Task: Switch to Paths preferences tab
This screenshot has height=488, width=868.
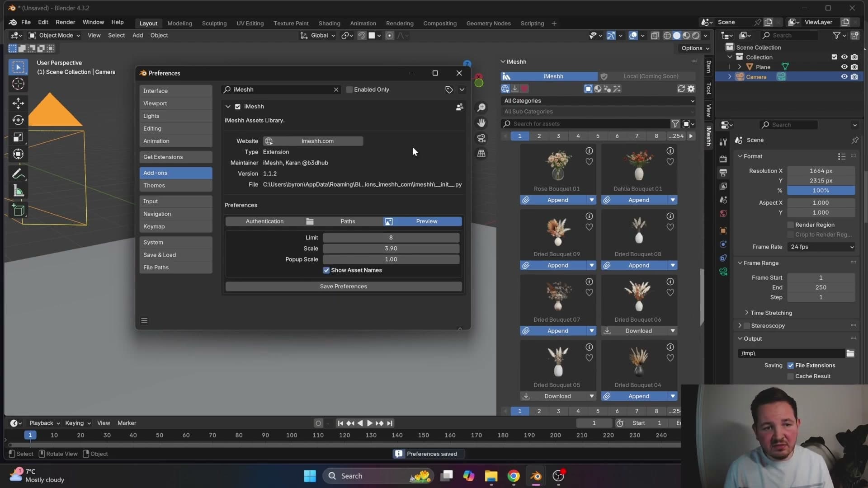Action: pos(344,221)
